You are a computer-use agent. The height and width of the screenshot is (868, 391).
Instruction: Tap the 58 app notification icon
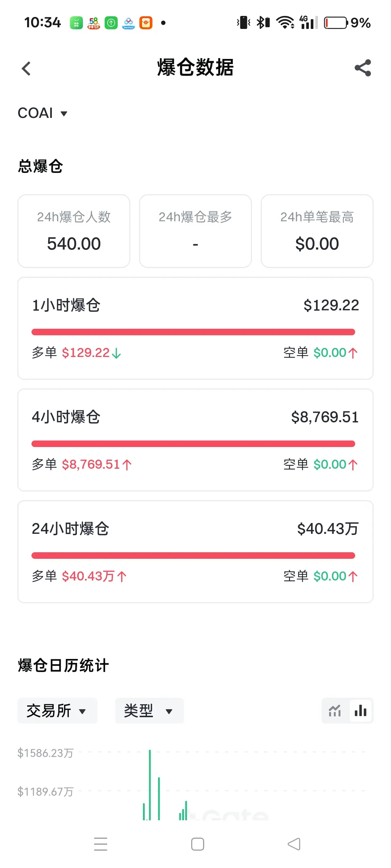(x=94, y=23)
